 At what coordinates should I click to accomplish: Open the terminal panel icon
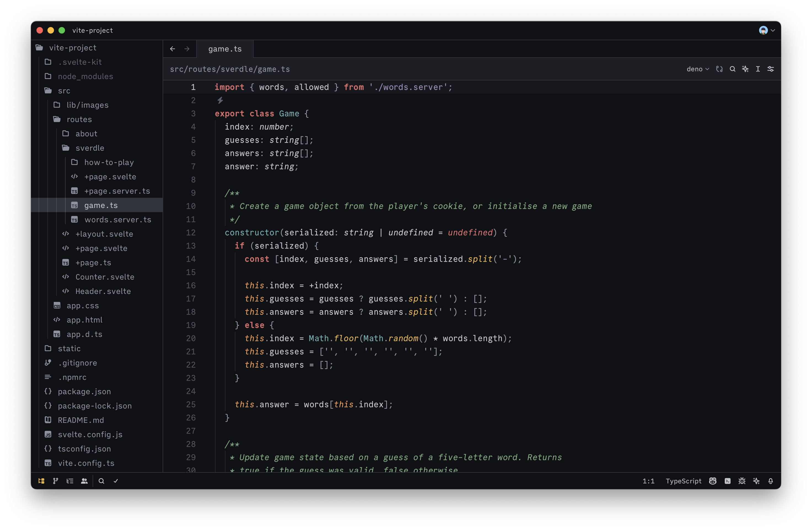[x=727, y=481]
